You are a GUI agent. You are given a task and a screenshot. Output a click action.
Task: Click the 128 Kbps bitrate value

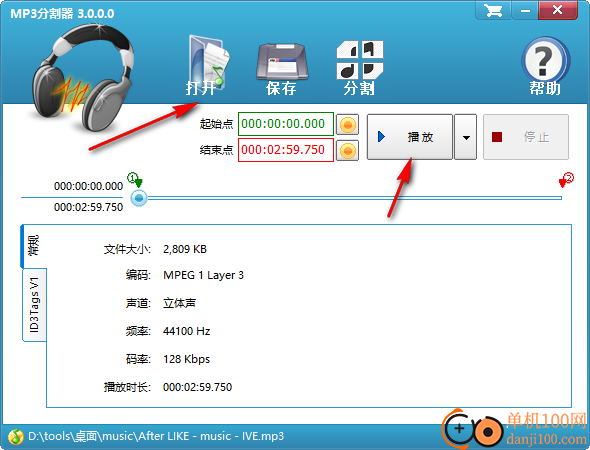tap(186, 359)
